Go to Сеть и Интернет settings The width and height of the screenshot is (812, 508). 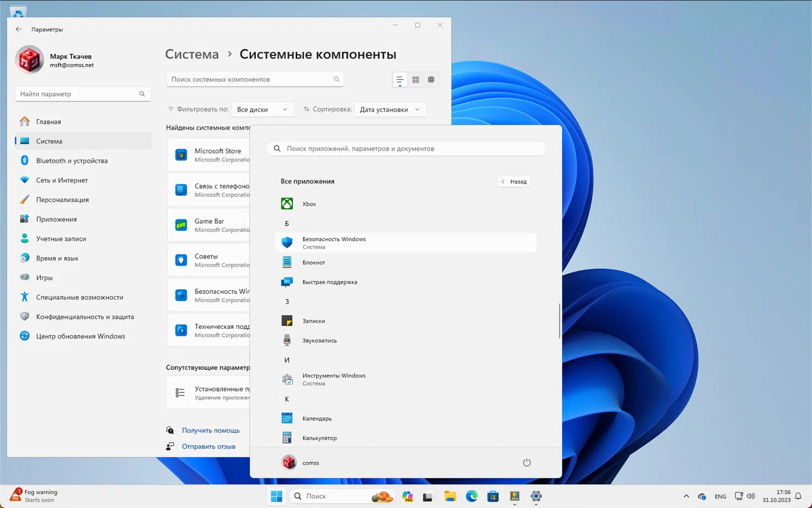click(83, 180)
